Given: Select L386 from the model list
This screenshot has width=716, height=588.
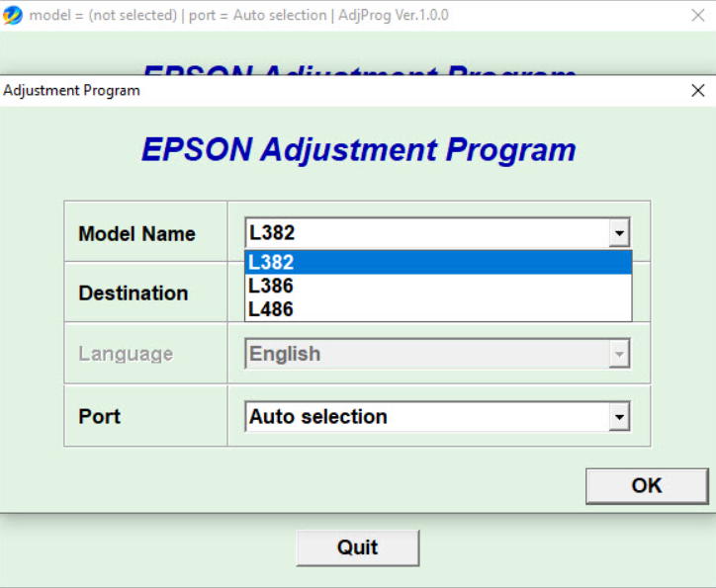Looking at the screenshot, I should 437,286.
